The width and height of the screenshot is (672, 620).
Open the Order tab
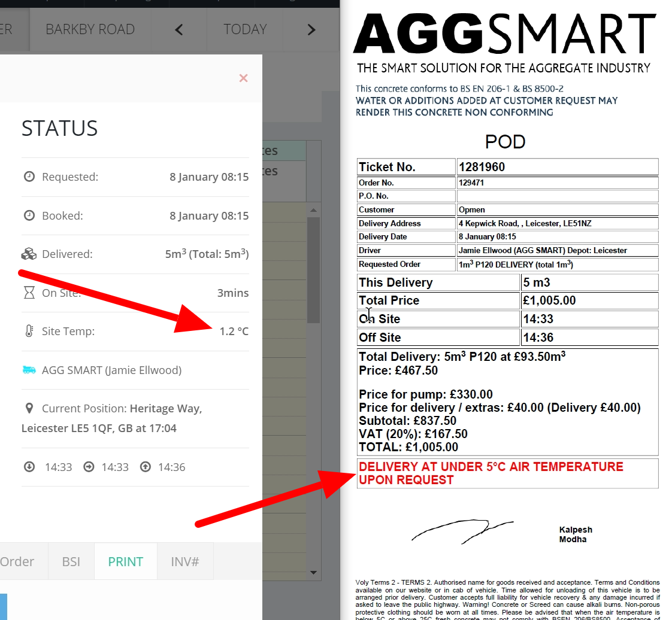tap(17, 561)
